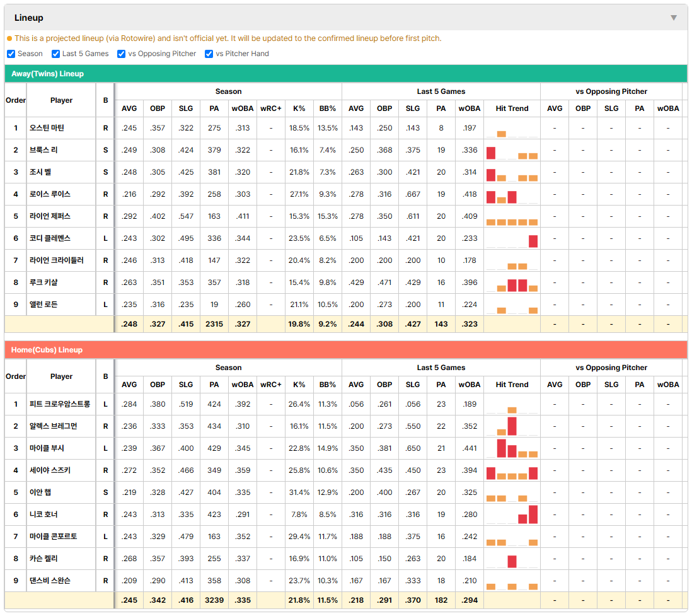Open player 오스틴 마틴 in Twins lineup
Viewport: 692px width, 616px height.
tap(47, 128)
